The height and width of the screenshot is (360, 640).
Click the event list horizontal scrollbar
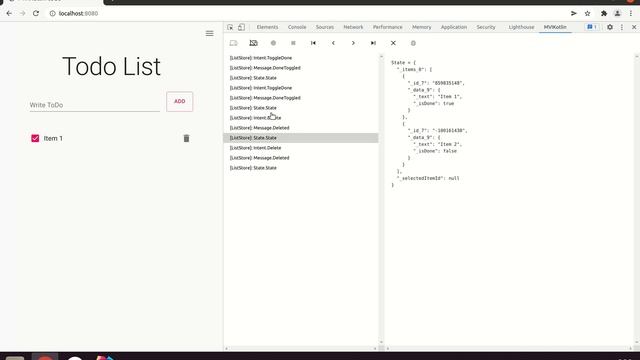301,349
